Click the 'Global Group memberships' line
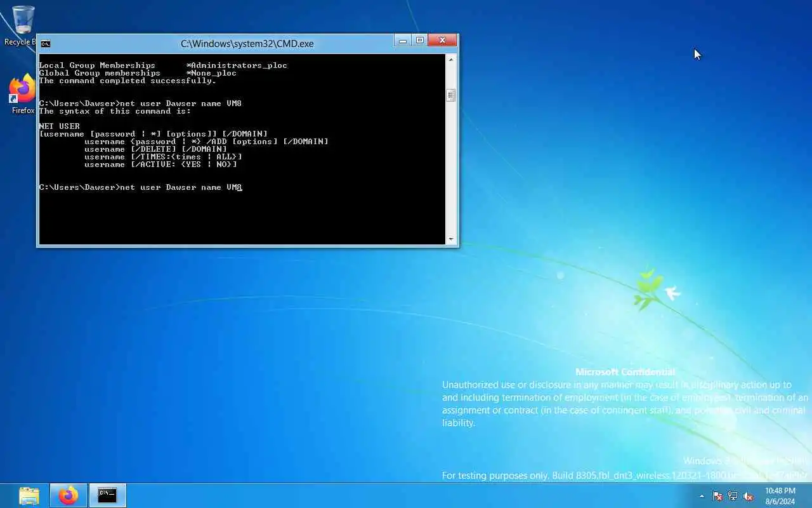Screen dimensions: 812x508 click(x=138, y=73)
